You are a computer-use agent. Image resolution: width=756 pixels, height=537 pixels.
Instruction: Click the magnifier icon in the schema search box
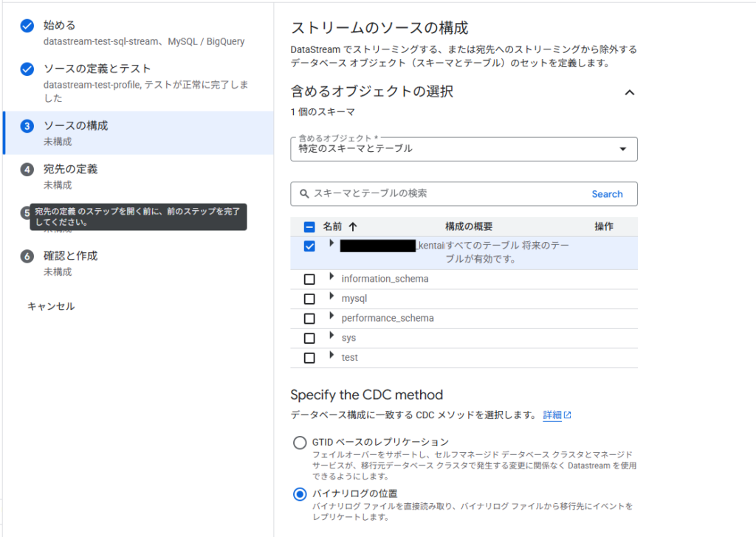304,194
